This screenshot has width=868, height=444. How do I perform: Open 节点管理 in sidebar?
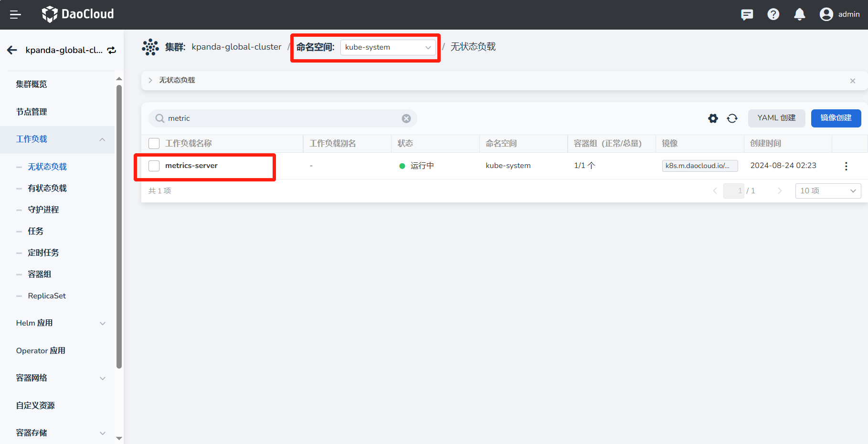pyautogui.click(x=32, y=112)
